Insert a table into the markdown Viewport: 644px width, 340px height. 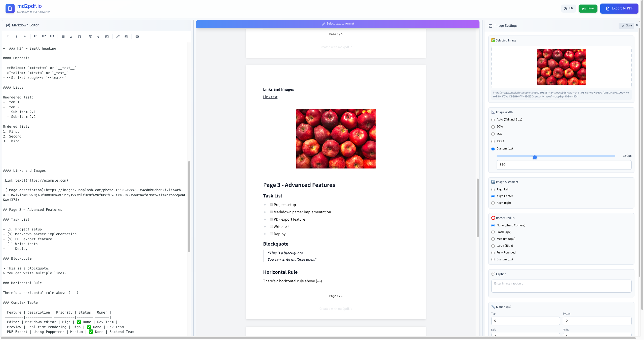[137, 37]
